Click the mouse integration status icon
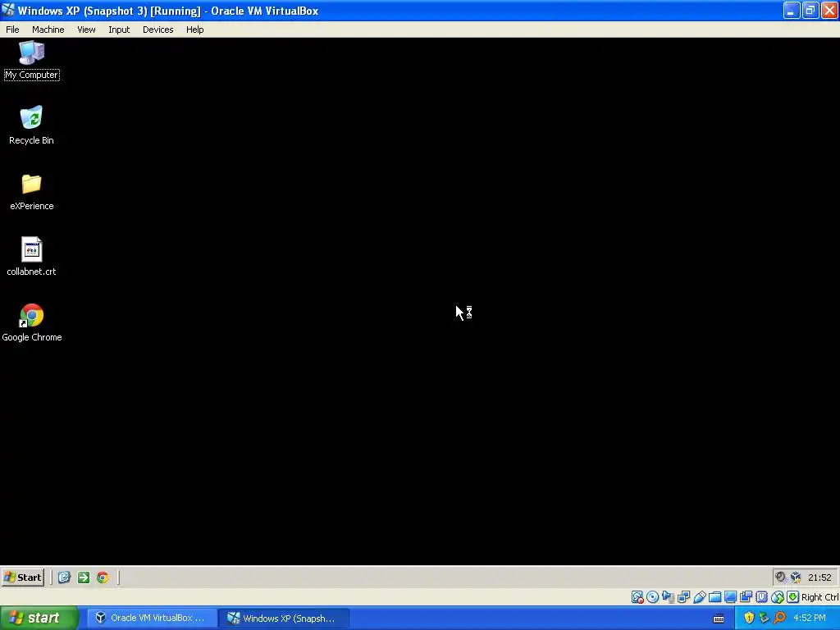The width and height of the screenshot is (840, 630). tap(778, 597)
